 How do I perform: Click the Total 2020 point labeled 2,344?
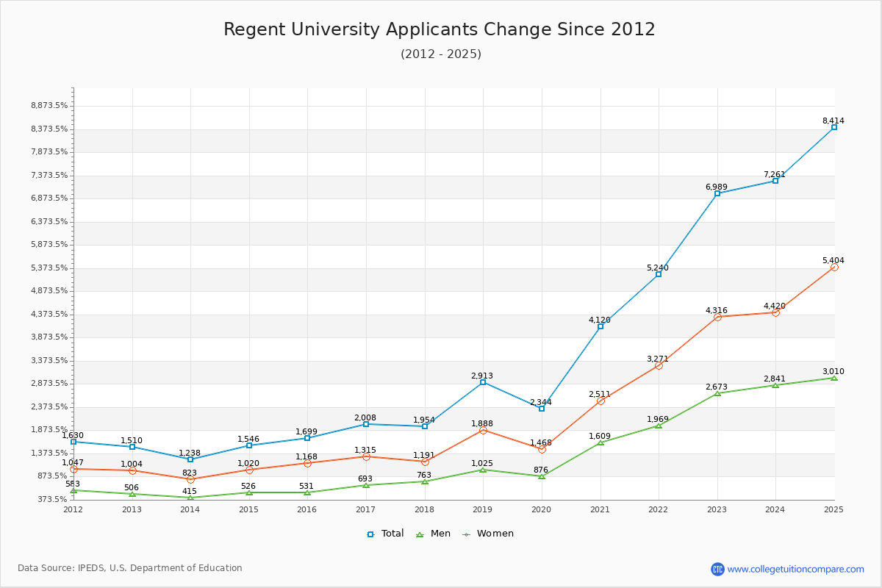tap(542, 409)
